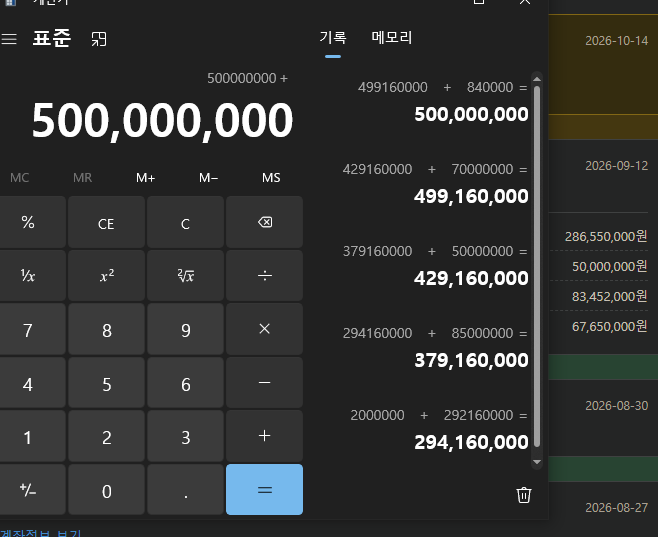Click the M− memory subtract button
Image resolution: width=658 pixels, height=537 pixels.
coord(208,178)
